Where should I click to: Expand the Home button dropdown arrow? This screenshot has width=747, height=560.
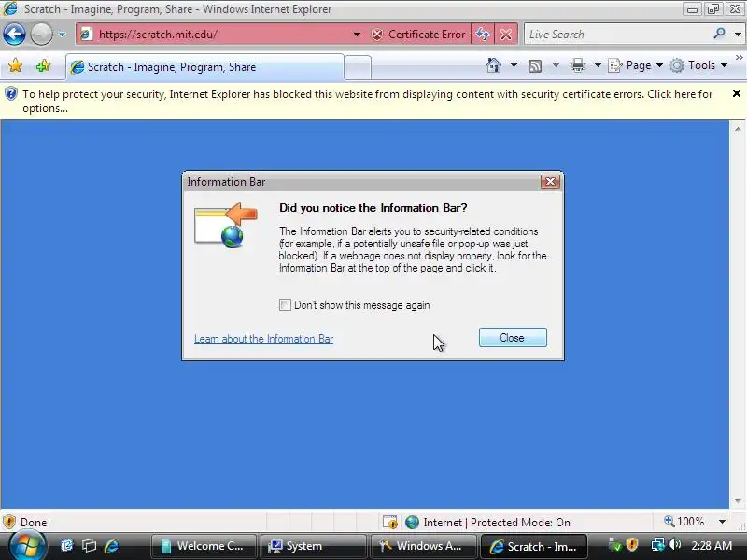click(514, 65)
